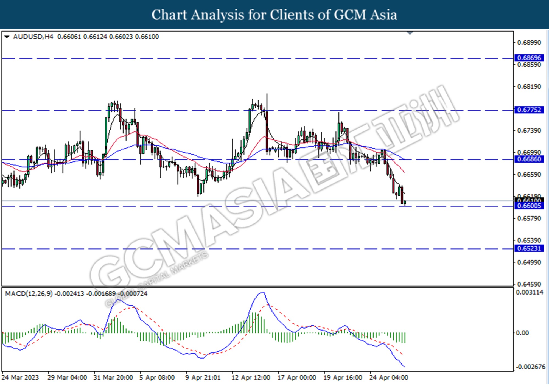Click the 24 Apr 04:00 time label
The height and width of the screenshot is (392, 549).
click(x=389, y=377)
